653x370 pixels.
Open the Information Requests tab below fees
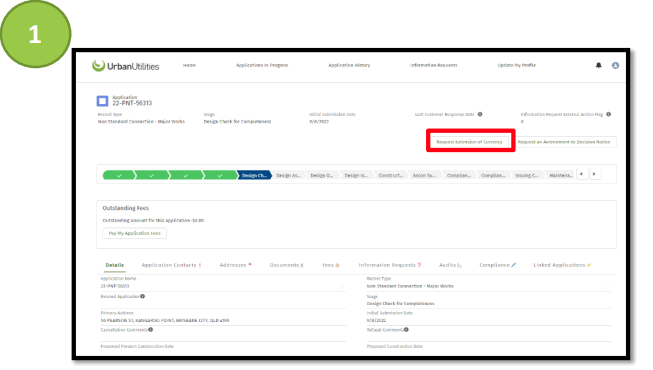(390, 265)
